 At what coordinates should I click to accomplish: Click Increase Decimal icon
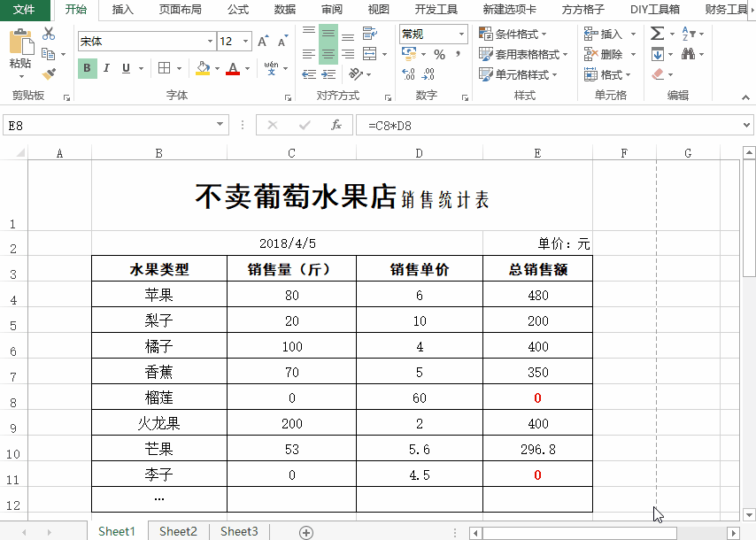pos(408,74)
